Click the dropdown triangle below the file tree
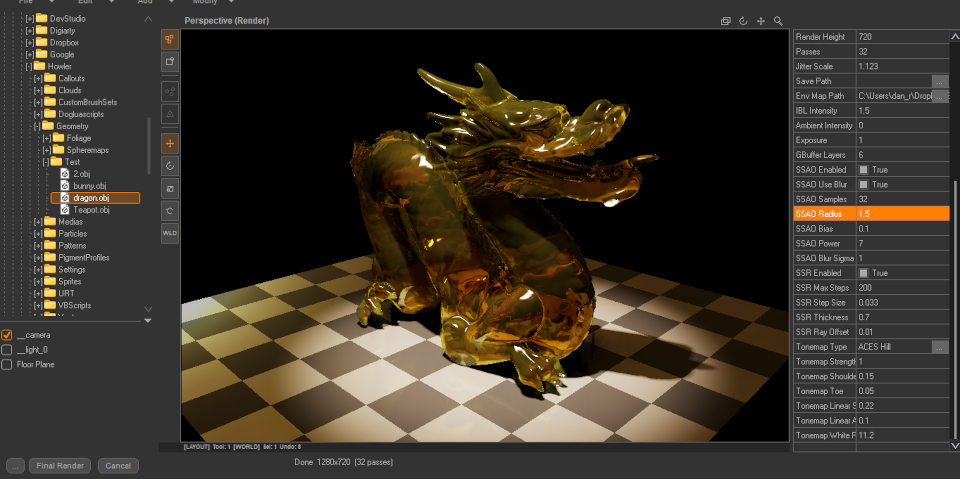The height and width of the screenshot is (480, 960). tap(148, 320)
